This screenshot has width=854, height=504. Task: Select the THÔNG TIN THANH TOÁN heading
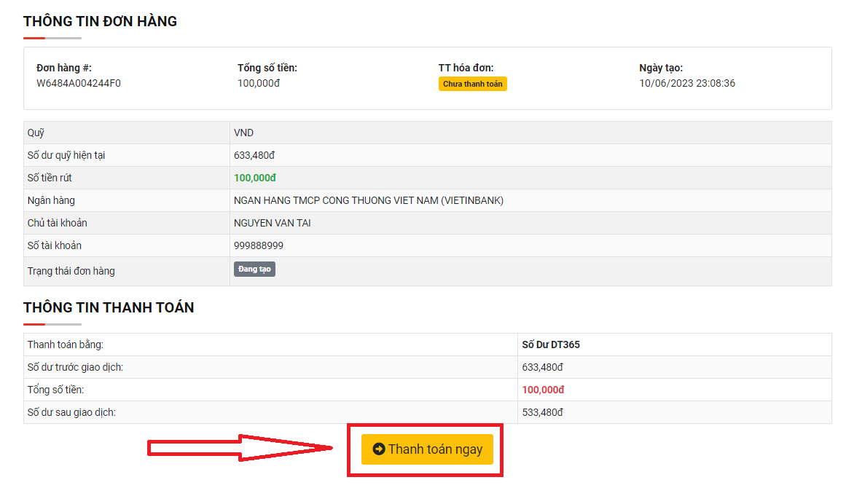point(109,307)
